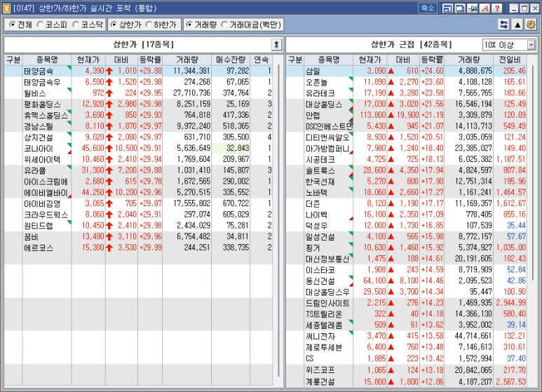Click the 축소 shrink button in title bar
The width and height of the screenshot is (542, 392).
coord(428,8)
